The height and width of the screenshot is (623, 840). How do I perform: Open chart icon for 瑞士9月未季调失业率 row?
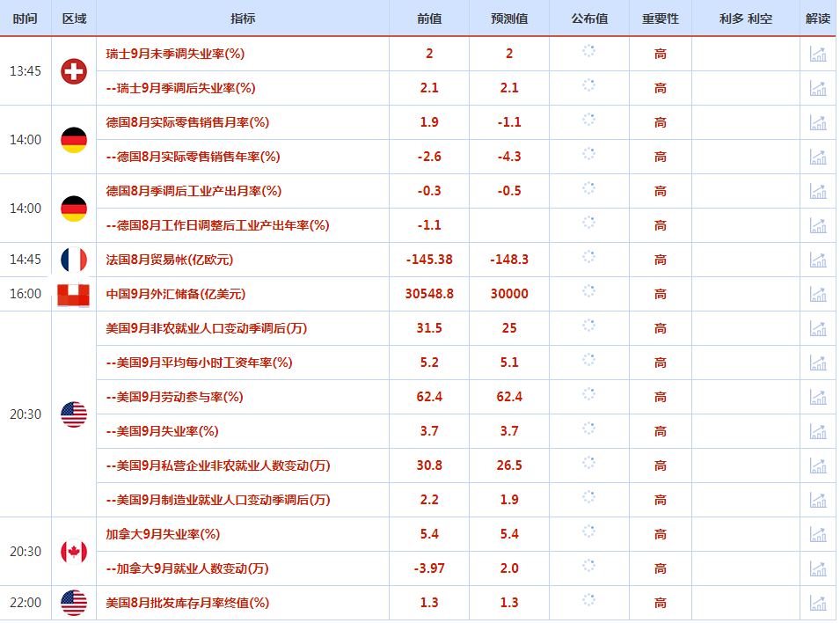point(818,54)
